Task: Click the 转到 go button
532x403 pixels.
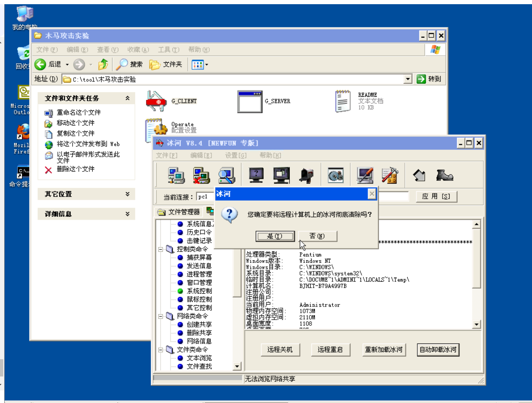Action: click(430, 79)
